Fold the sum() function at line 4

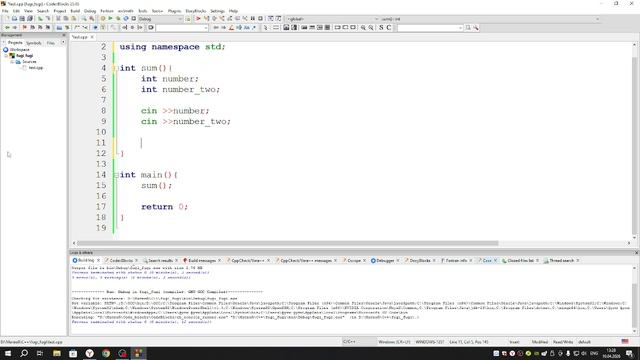(116, 68)
